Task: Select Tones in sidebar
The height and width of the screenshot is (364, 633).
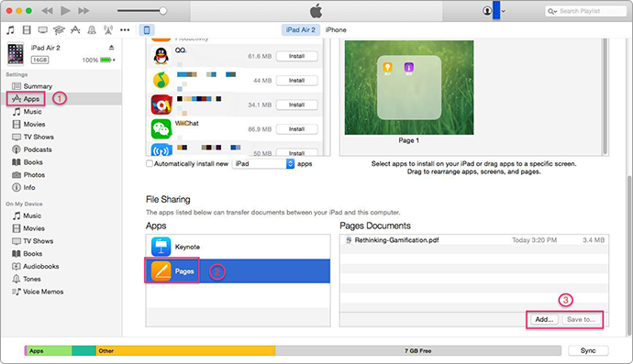Action: [x=32, y=279]
